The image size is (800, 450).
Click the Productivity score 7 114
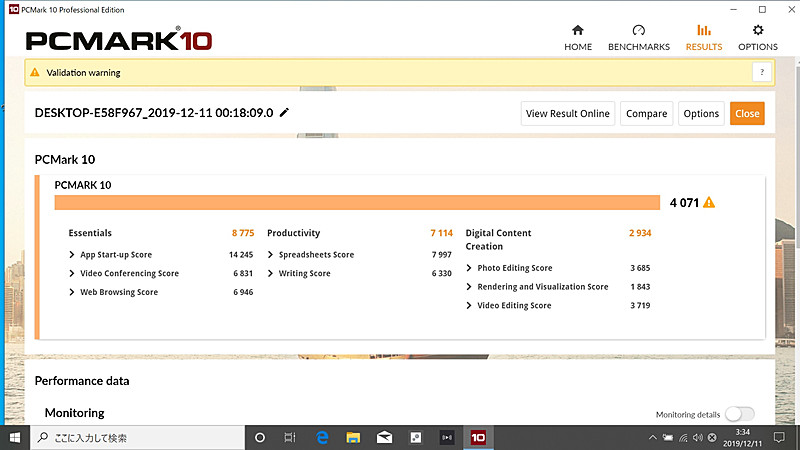tap(441, 233)
